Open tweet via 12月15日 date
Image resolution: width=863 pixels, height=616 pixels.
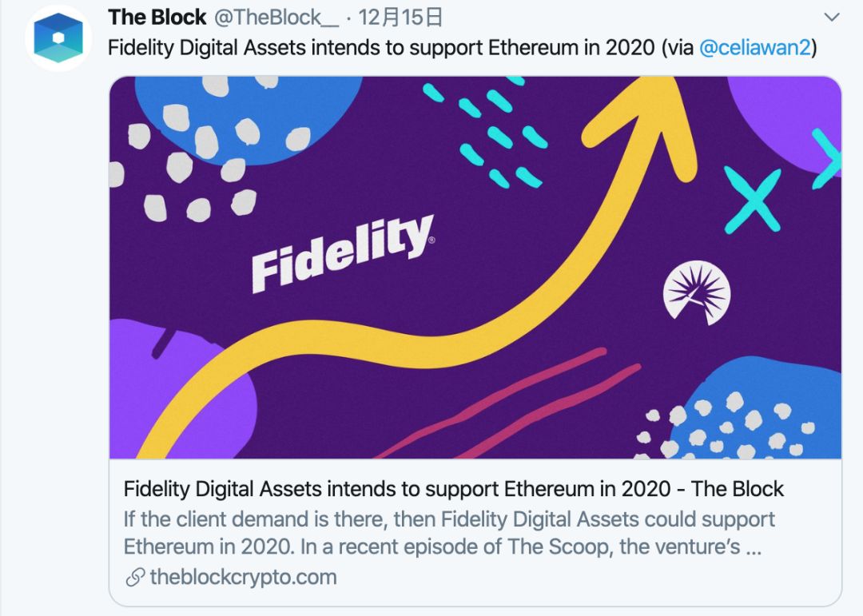(x=400, y=18)
